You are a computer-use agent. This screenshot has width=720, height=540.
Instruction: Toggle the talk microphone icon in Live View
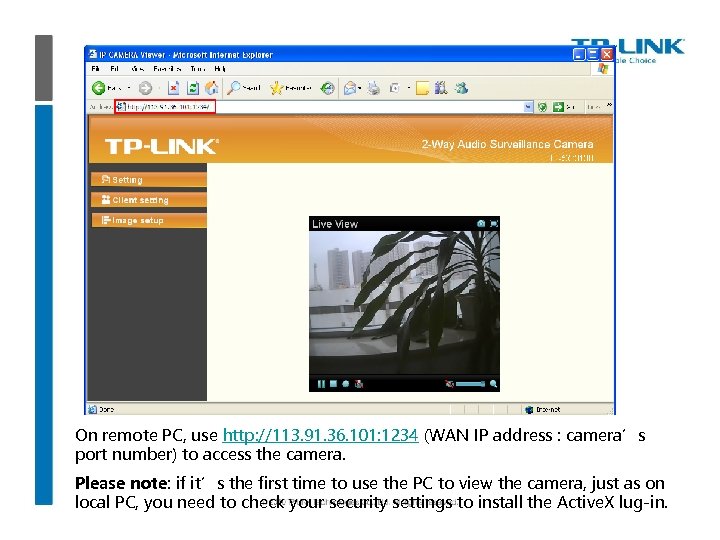[x=359, y=384]
